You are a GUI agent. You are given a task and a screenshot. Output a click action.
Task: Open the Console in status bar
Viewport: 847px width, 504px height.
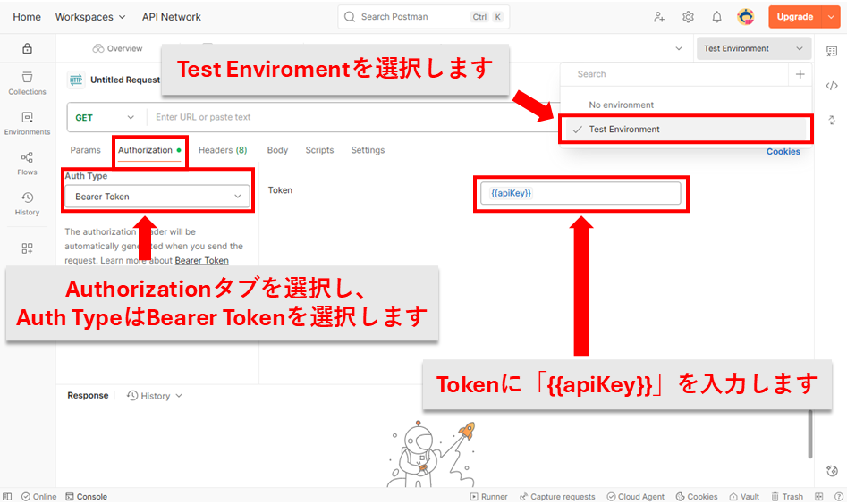click(x=87, y=497)
